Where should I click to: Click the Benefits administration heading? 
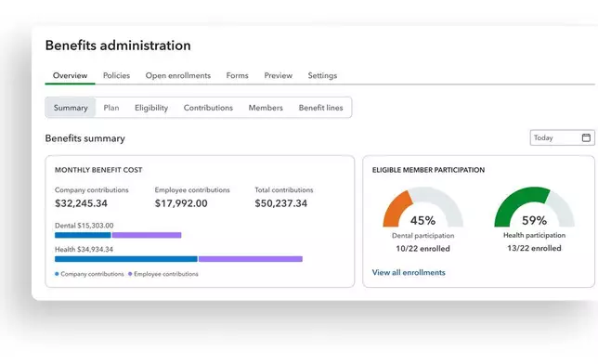click(118, 45)
